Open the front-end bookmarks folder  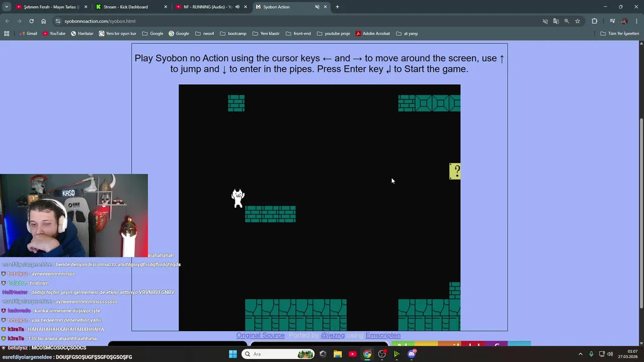(298, 33)
